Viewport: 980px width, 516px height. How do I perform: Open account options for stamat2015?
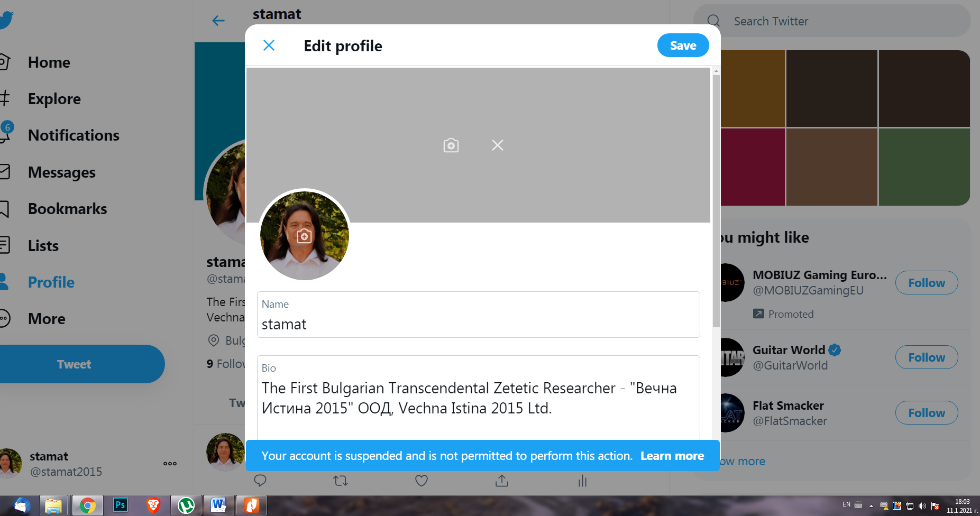coord(170,464)
